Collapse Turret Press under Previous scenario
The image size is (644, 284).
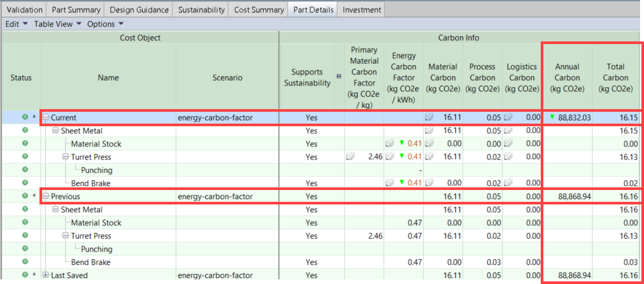(x=65, y=236)
